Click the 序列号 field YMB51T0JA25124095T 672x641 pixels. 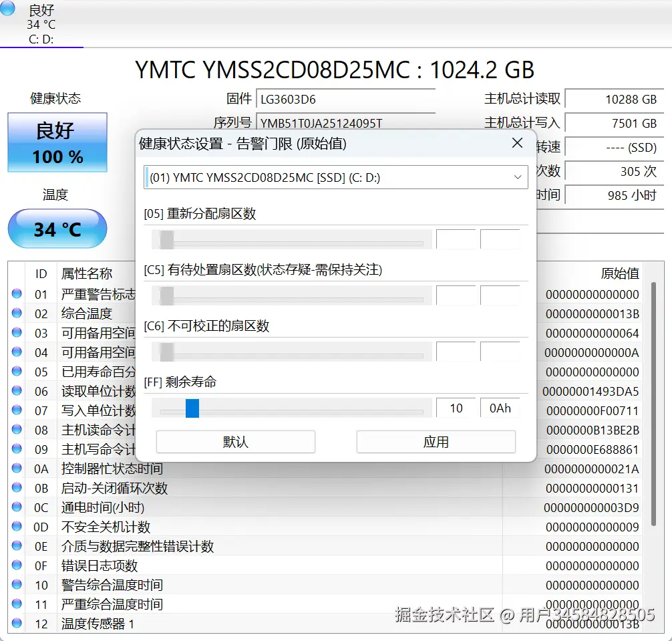click(x=346, y=122)
